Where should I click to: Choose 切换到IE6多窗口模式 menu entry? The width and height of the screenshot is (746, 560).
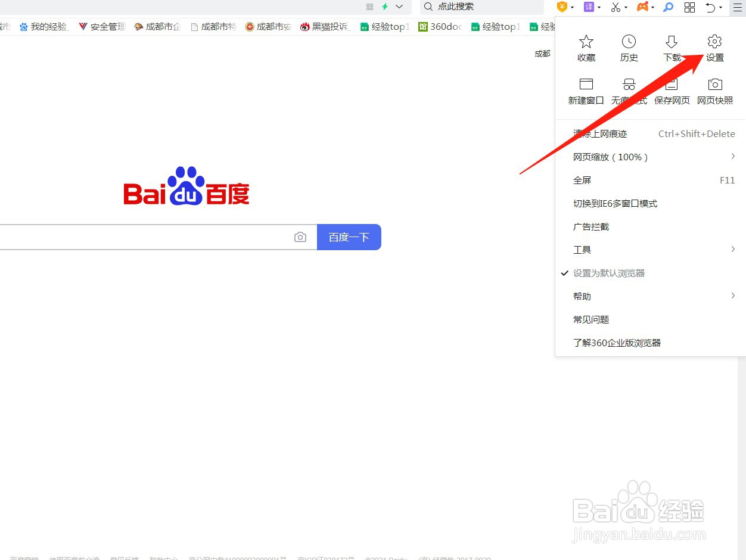pos(614,203)
